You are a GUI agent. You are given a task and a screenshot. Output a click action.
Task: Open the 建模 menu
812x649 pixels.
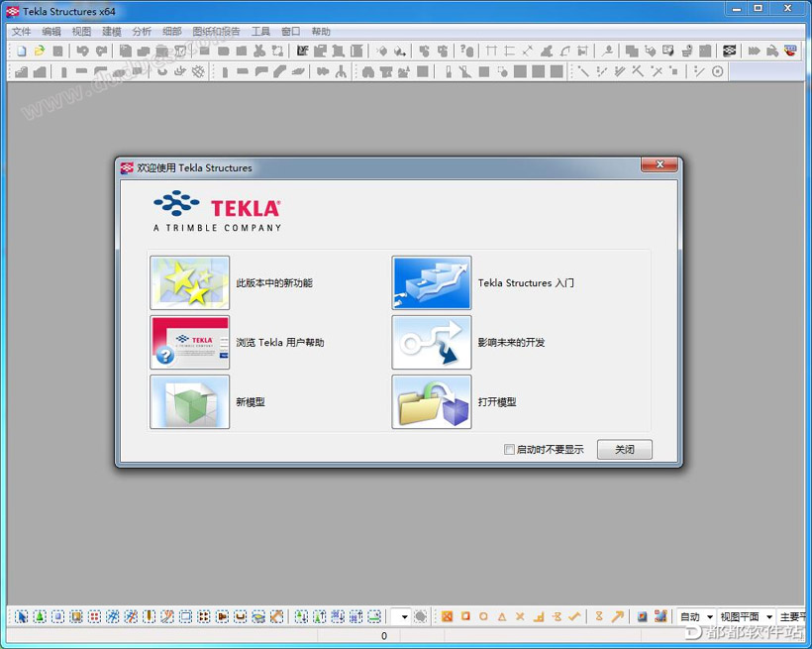tap(111, 32)
